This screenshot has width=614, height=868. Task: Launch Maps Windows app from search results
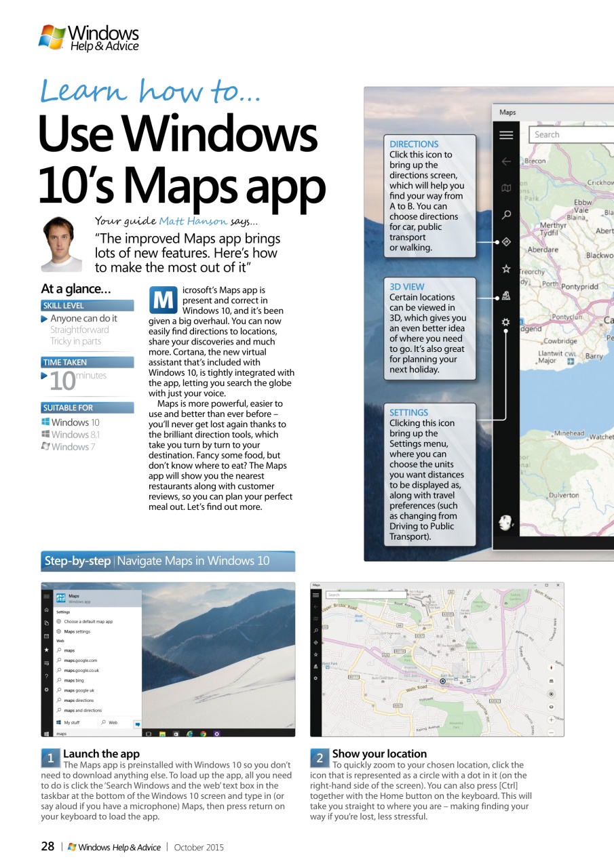point(97,599)
